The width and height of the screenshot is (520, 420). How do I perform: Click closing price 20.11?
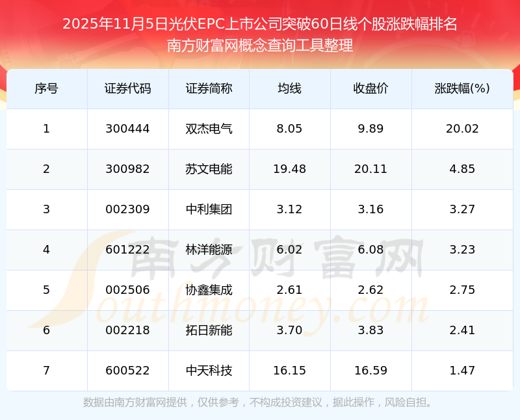coord(370,169)
